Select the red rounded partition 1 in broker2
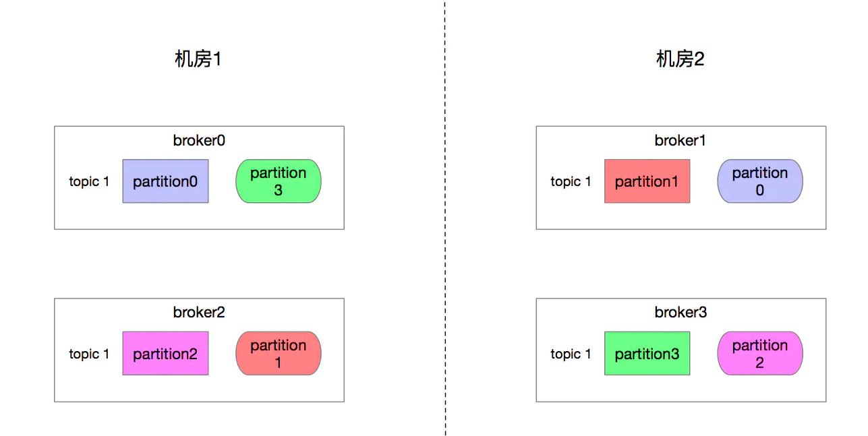The width and height of the screenshot is (868, 436). (278, 353)
